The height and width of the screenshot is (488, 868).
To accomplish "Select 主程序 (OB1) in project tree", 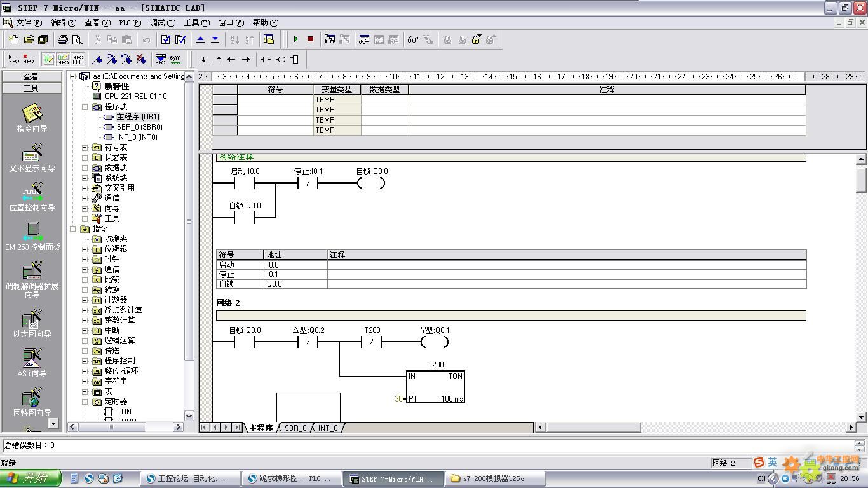I will coord(138,117).
